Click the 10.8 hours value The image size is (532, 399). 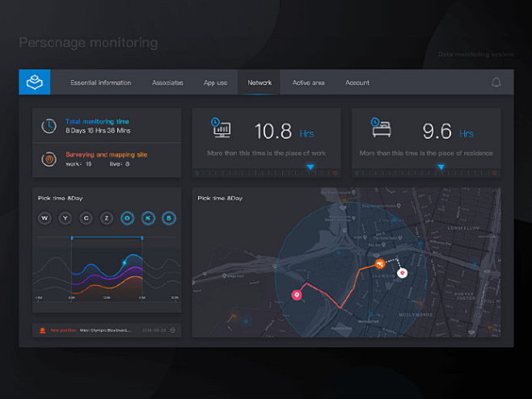click(273, 131)
